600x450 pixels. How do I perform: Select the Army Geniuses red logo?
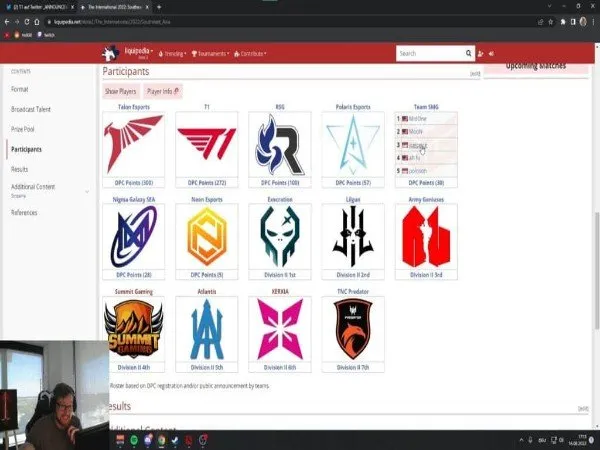[426, 236]
